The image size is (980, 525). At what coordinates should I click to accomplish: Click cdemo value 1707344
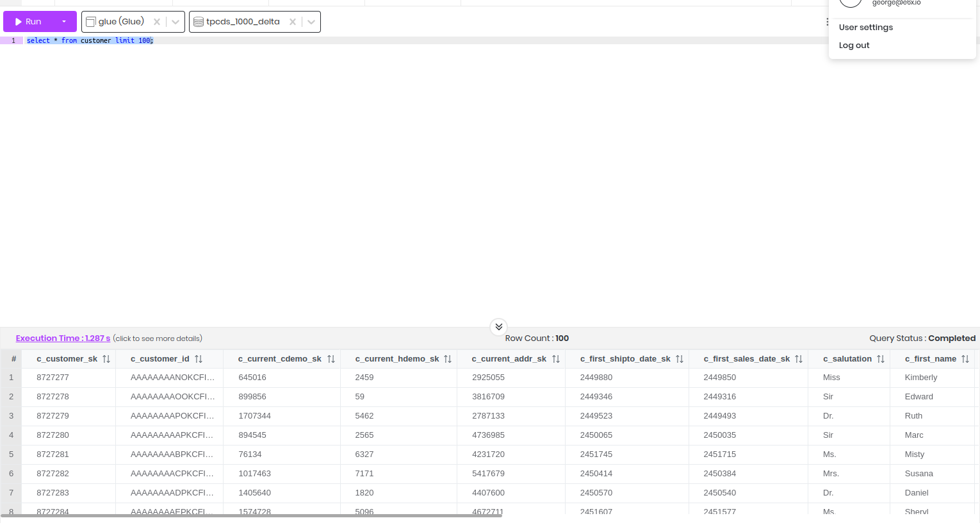coord(254,416)
